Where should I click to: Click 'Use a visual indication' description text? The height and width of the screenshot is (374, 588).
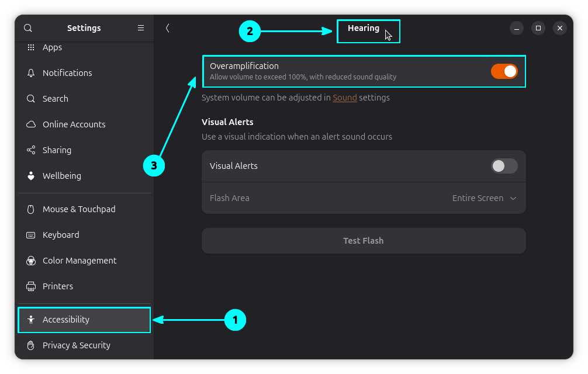296,137
